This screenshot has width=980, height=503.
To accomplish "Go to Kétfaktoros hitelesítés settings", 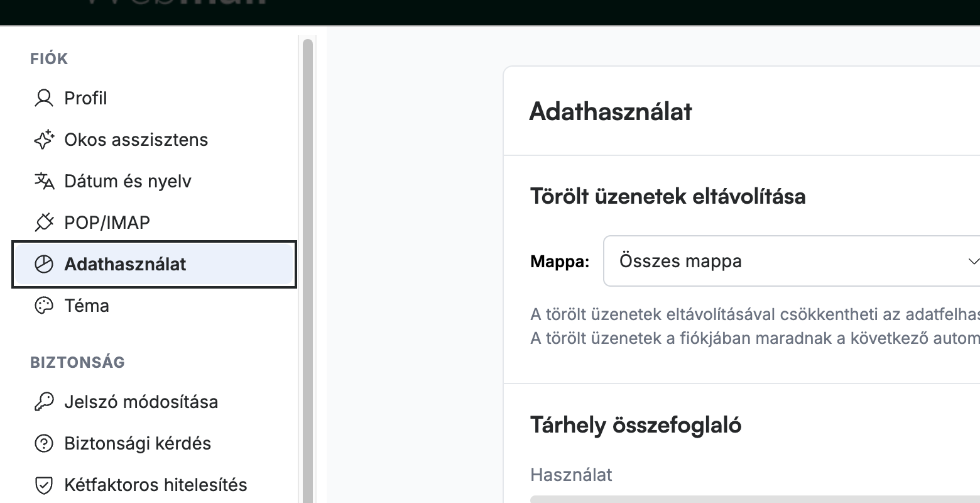I will pyautogui.click(x=154, y=485).
